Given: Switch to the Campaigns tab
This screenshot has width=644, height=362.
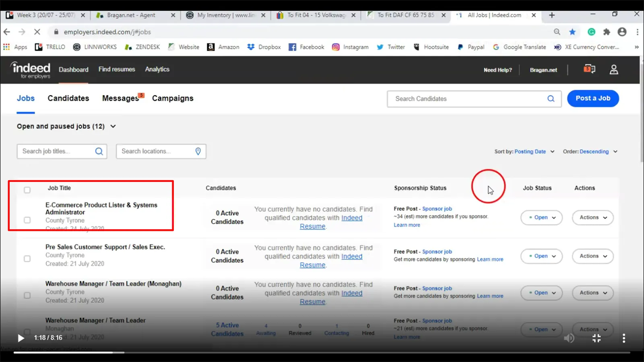Looking at the screenshot, I should pyautogui.click(x=173, y=99).
